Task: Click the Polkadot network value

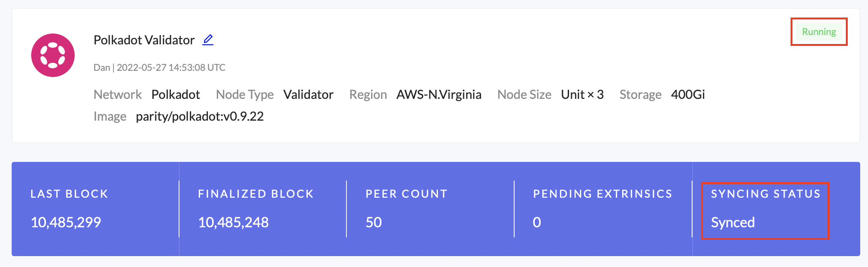Action: [x=176, y=95]
